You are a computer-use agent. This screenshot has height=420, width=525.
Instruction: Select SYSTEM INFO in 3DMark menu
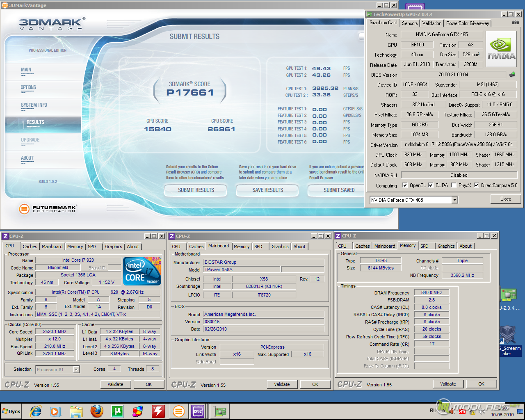(34, 105)
